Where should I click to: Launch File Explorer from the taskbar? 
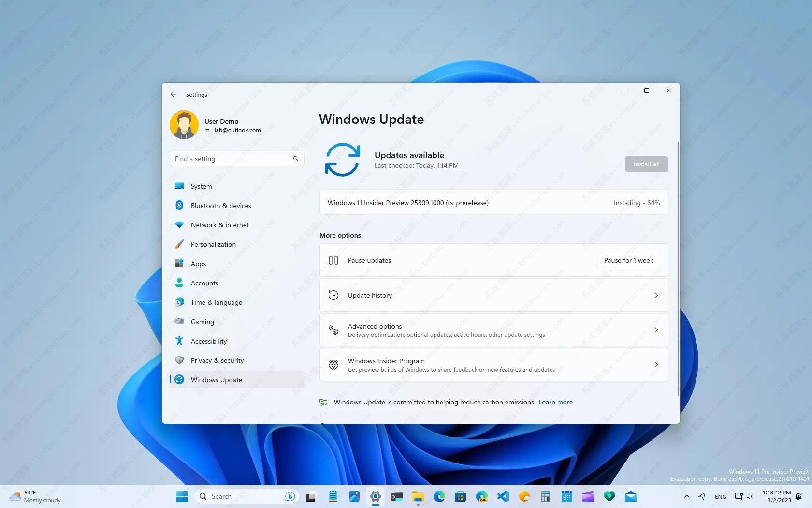tap(418, 496)
